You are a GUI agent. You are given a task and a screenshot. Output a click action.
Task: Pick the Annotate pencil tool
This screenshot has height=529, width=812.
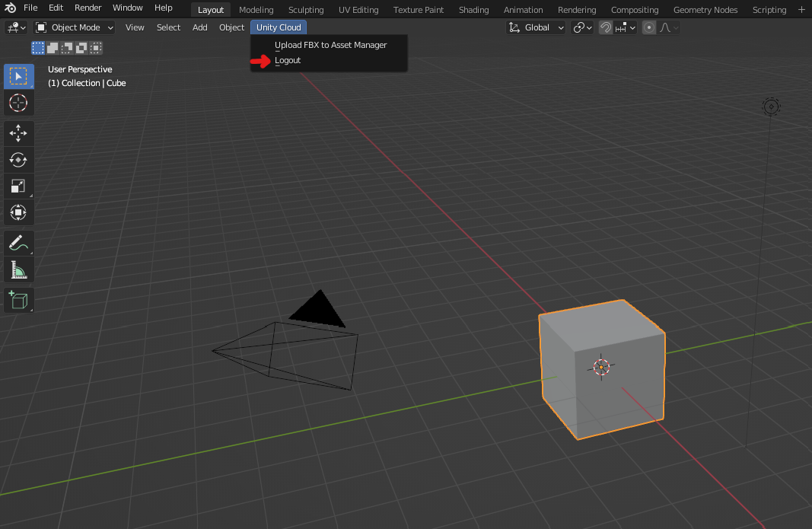pyautogui.click(x=18, y=244)
